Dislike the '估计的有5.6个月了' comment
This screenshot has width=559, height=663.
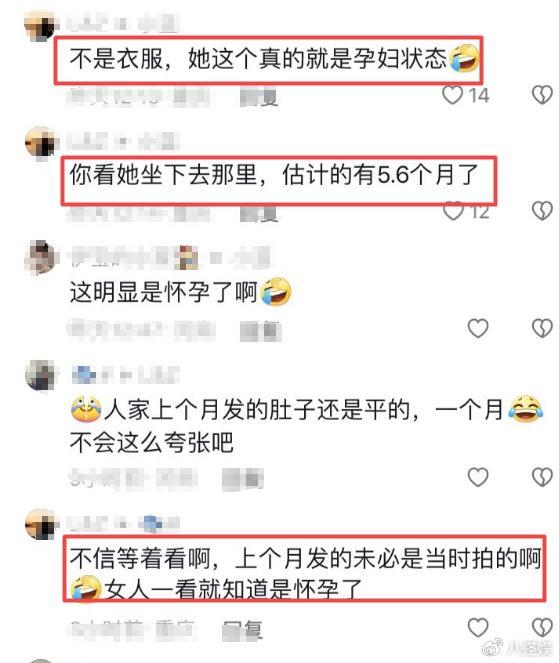tap(542, 210)
